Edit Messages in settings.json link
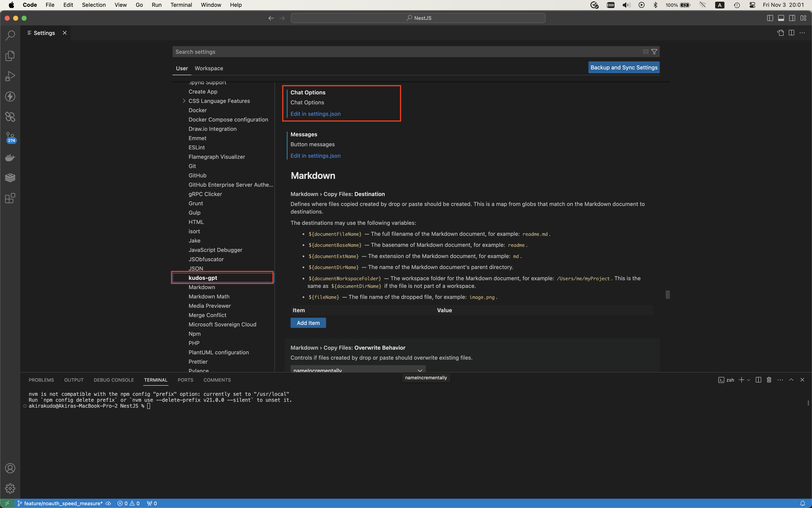 tap(315, 156)
